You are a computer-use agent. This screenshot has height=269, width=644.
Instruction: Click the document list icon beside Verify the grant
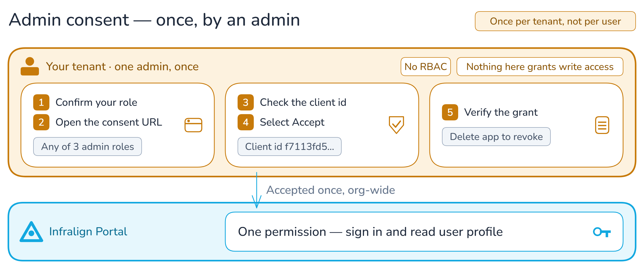(x=602, y=125)
